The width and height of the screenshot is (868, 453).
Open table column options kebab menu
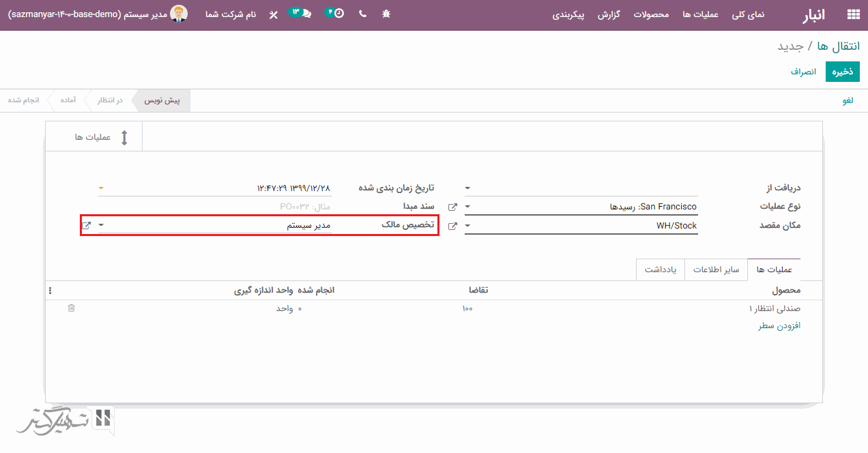pyautogui.click(x=50, y=291)
